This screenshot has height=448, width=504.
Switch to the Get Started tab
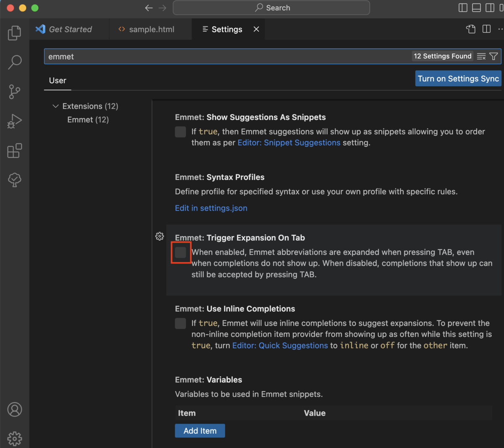(x=69, y=29)
